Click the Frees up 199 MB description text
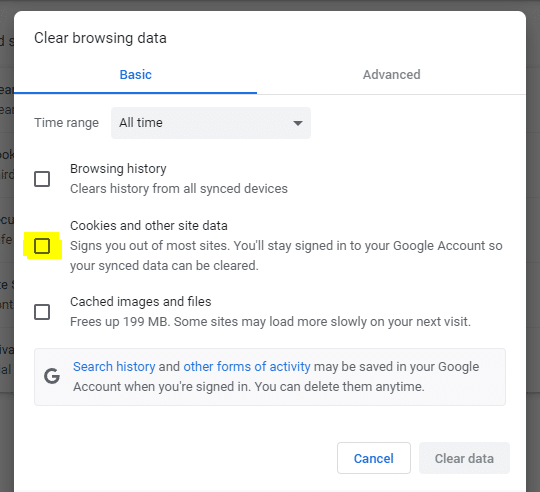 [270, 322]
